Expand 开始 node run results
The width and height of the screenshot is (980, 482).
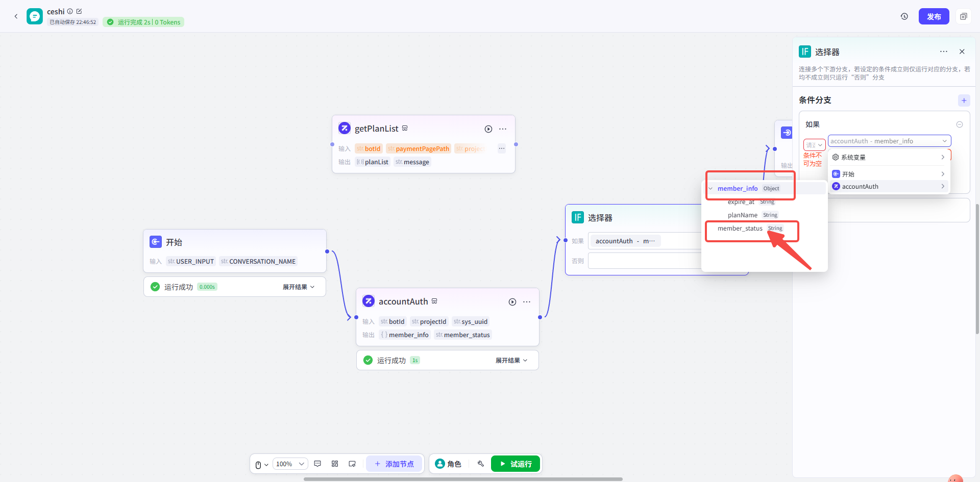[299, 287]
